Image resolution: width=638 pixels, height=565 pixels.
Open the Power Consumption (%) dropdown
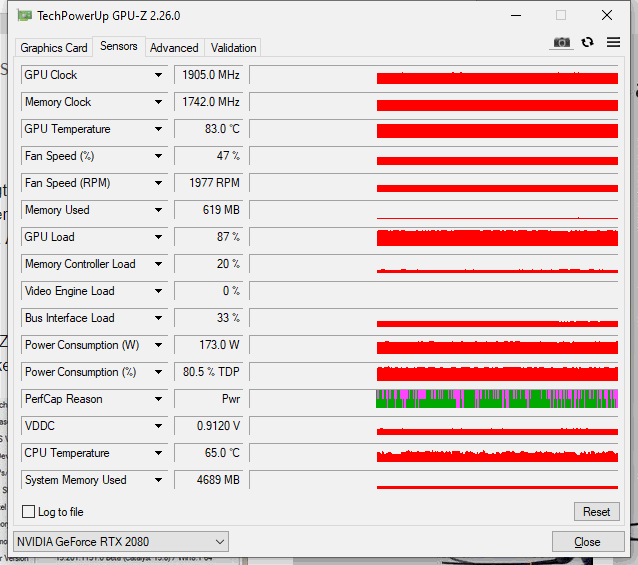[x=158, y=372]
